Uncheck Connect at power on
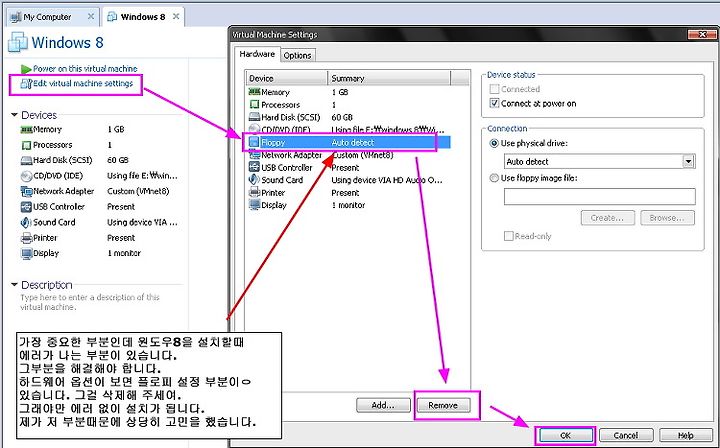720x448 pixels. pyautogui.click(x=495, y=103)
